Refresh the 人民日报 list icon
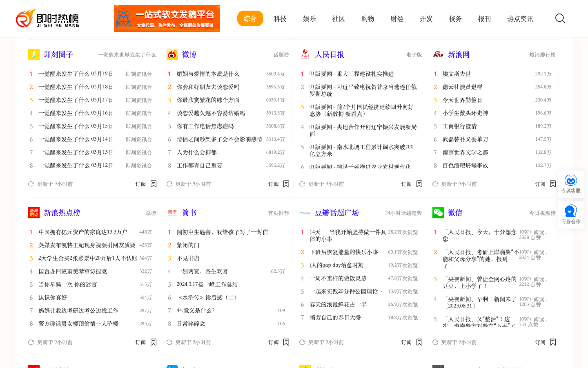This screenshot has height=368, width=588. [302, 184]
